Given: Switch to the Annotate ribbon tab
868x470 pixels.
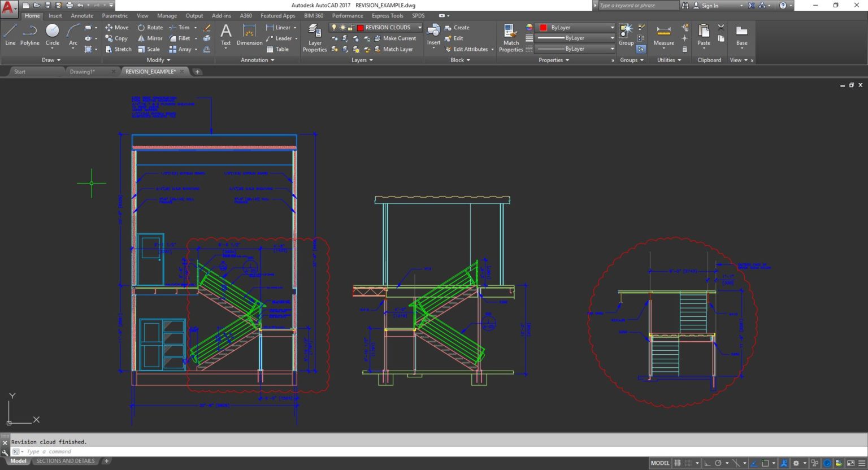Looking at the screenshot, I should pyautogui.click(x=81, y=15).
